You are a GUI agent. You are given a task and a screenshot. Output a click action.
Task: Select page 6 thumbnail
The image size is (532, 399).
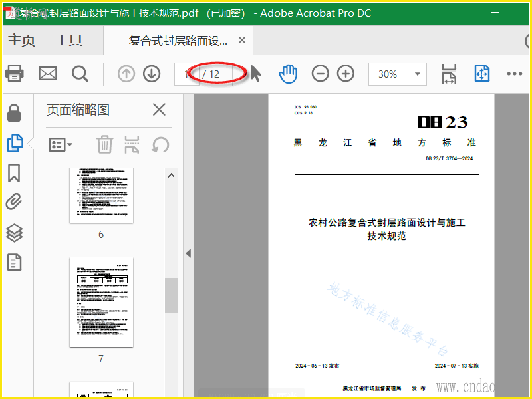click(101, 196)
